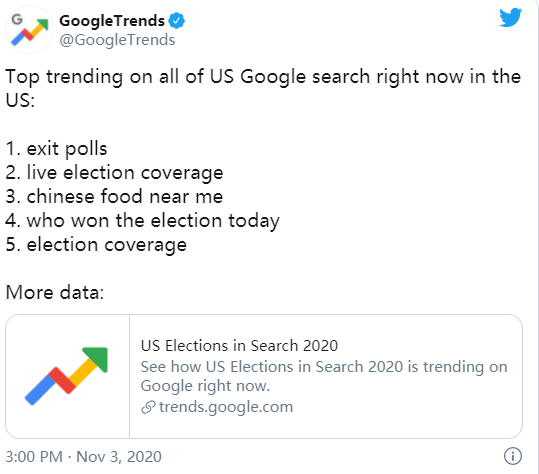Viewport: 539px width, 474px height.
Task: Click the GoogleTrends display name
Action: tap(112, 21)
